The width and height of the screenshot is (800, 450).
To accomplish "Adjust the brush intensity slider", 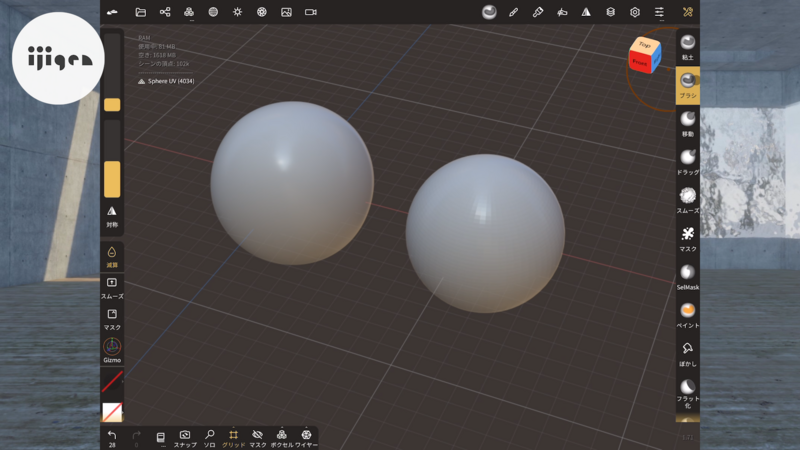I will [x=112, y=159].
